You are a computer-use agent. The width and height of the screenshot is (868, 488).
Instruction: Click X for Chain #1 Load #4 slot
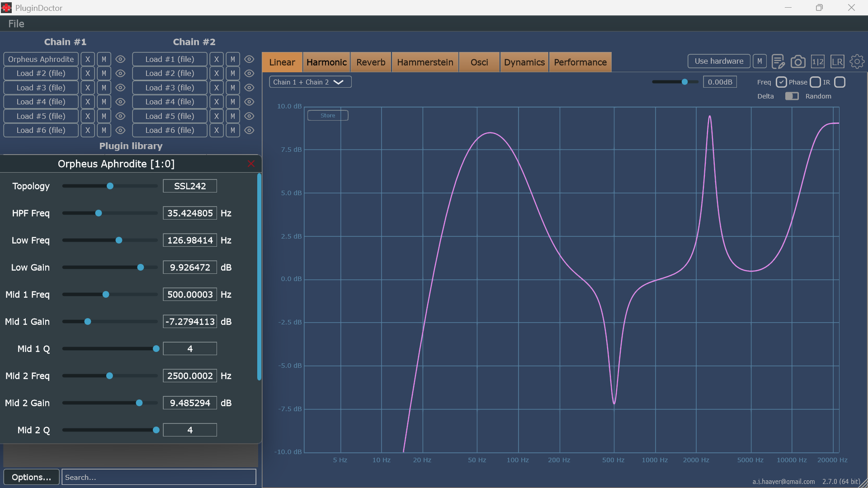(x=88, y=102)
